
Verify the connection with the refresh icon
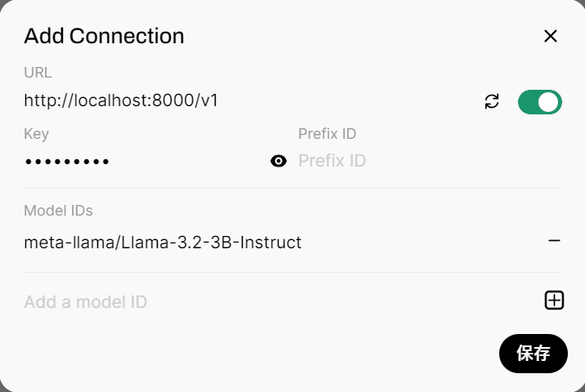tap(492, 101)
